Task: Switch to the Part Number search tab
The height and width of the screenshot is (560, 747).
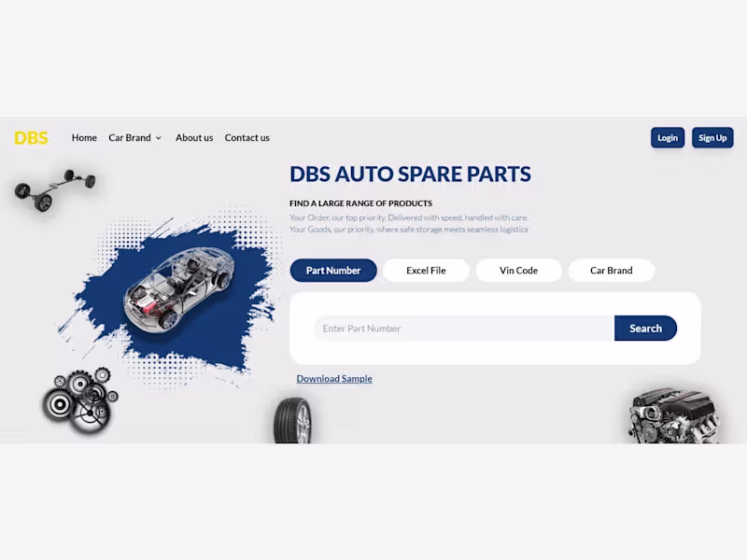Action: tap(333, 270)
